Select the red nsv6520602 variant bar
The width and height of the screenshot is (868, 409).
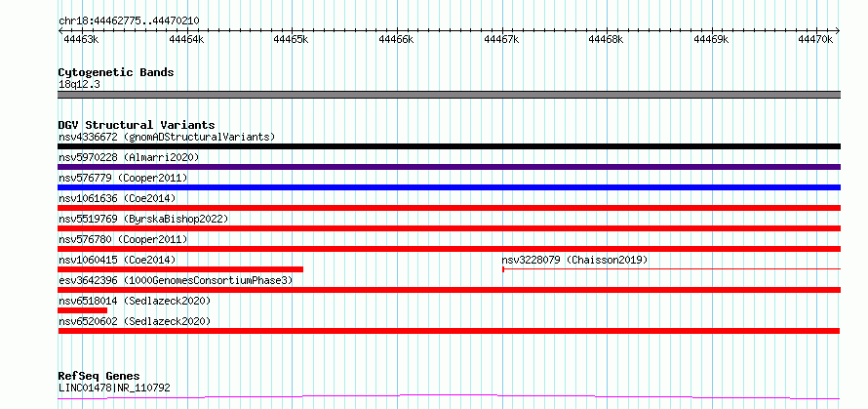449,331
